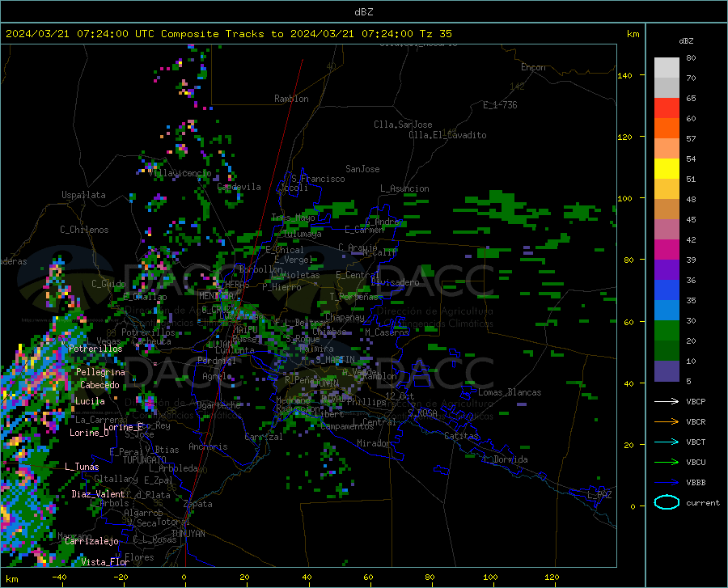Click the L_Asuncion map label
Viewport: 728px width, 588px height.
(x=404, y=188)
